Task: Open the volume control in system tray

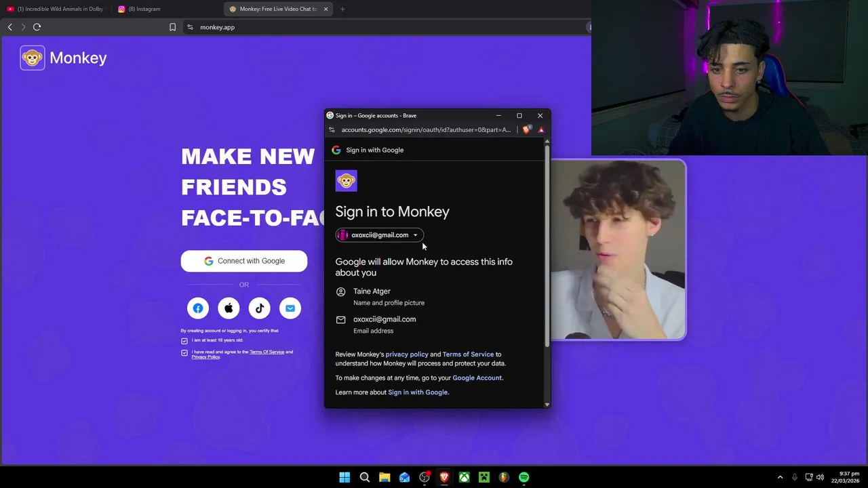Action: (820, 477)
